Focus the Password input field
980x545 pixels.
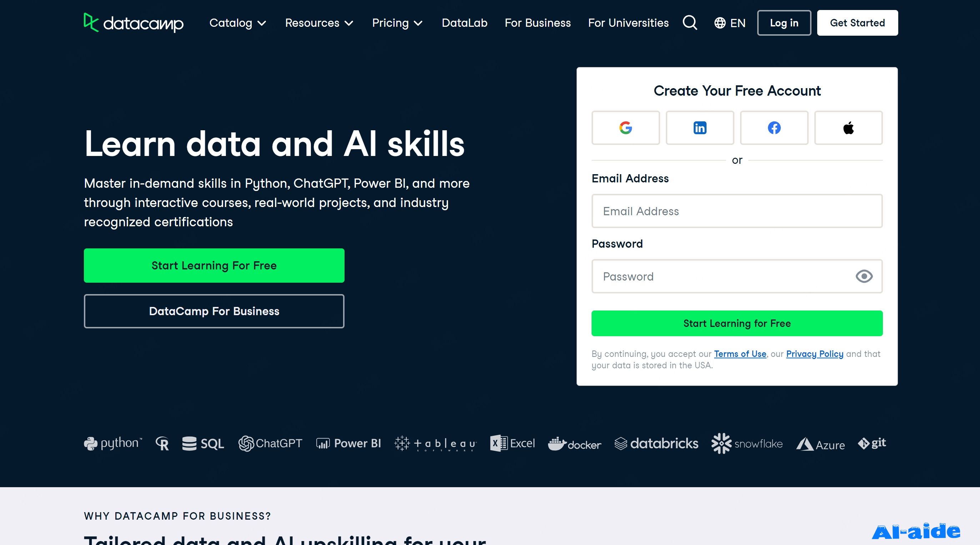[x=737, y=276]
